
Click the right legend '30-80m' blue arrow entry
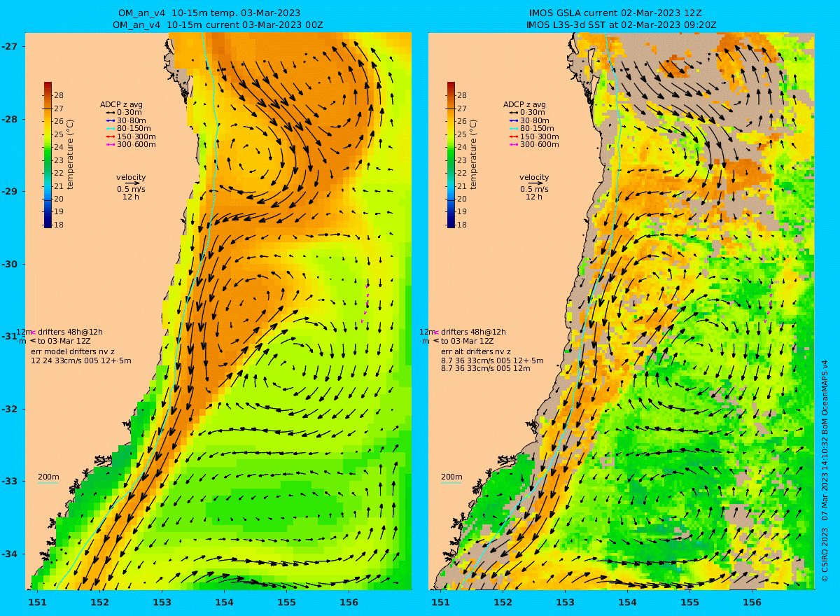(530, 120)
